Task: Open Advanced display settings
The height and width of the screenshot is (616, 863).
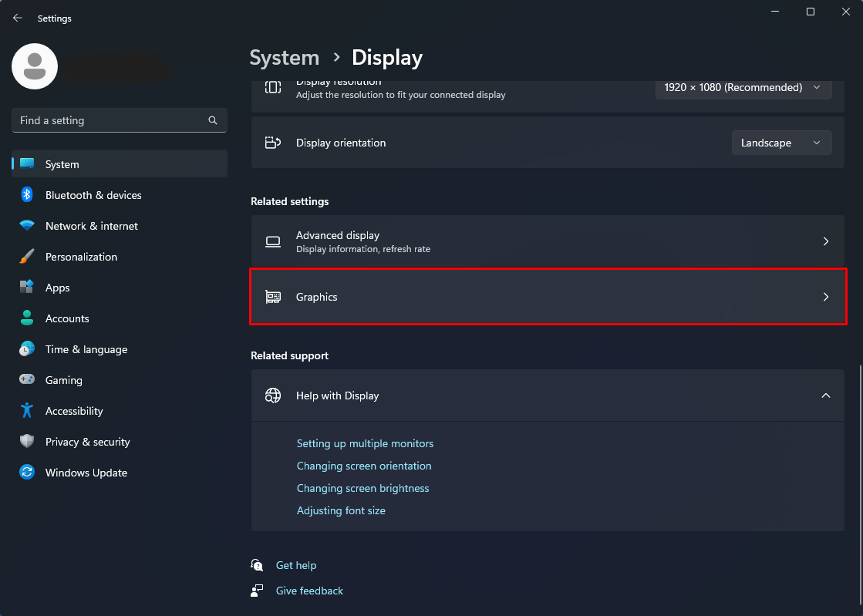Action: (548, 241)
